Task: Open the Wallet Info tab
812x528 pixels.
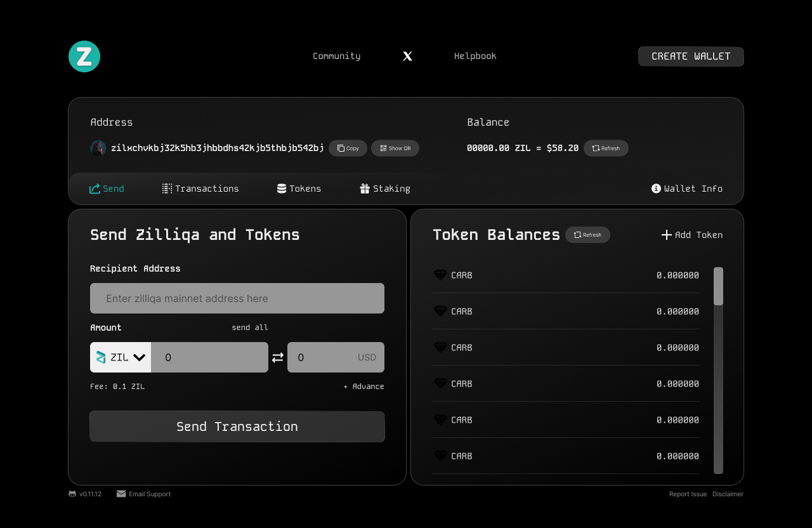Action: click(x=687, y=188)
